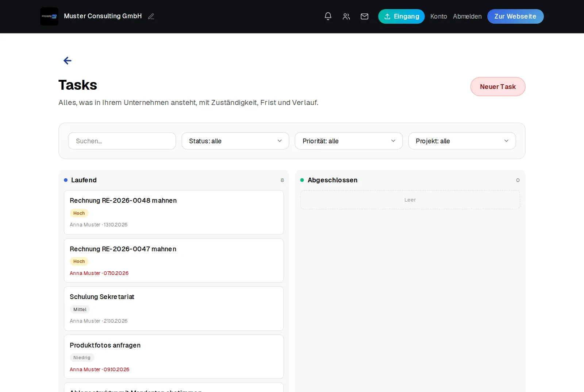
Task: Open notifications bell icon
Action: tap(328, 16)
